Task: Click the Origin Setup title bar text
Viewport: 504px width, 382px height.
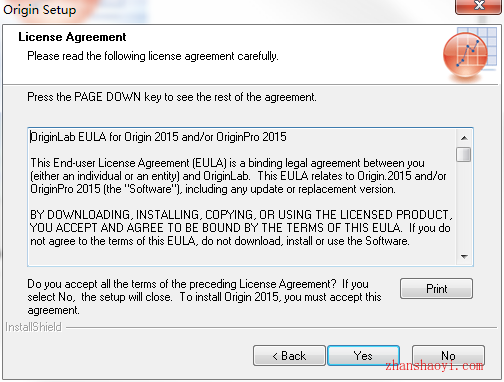Action: tap(40, 10)
